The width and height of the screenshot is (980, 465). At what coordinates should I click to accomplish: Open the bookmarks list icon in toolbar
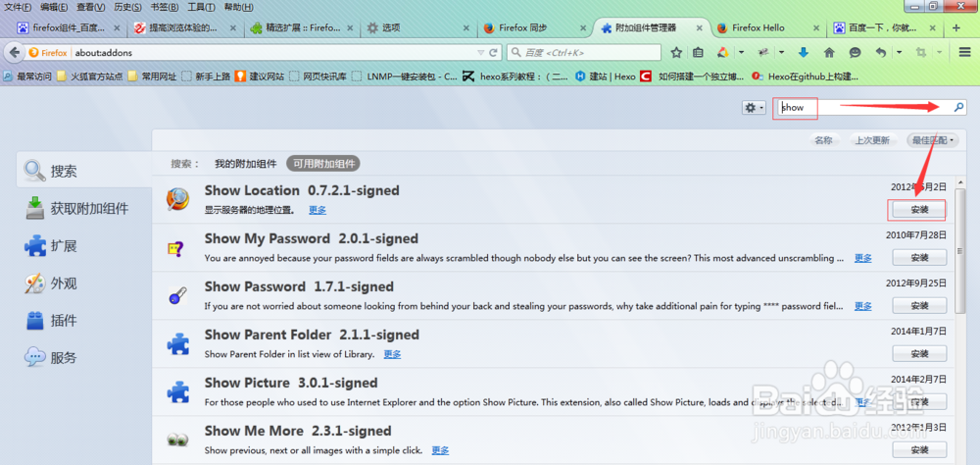click(699, 53)
